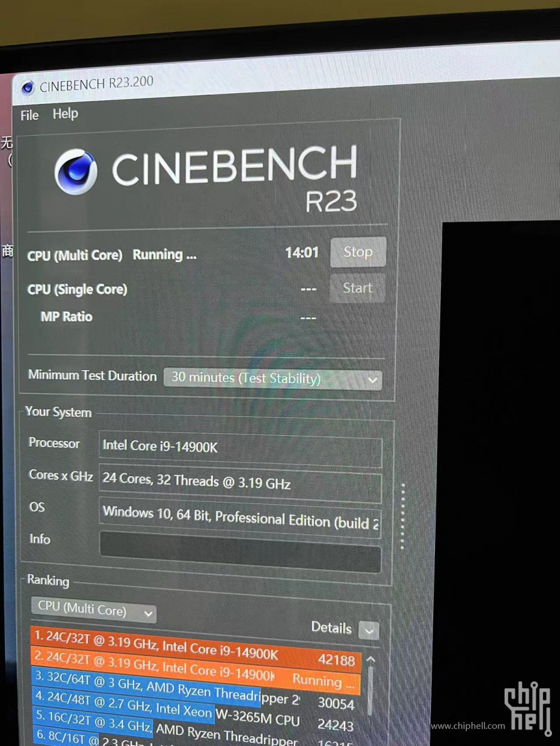560x746 pixels.
Task: Open the Minimum Test Duration dropdown
Action: pyautogui.click(x=273, y=378)
